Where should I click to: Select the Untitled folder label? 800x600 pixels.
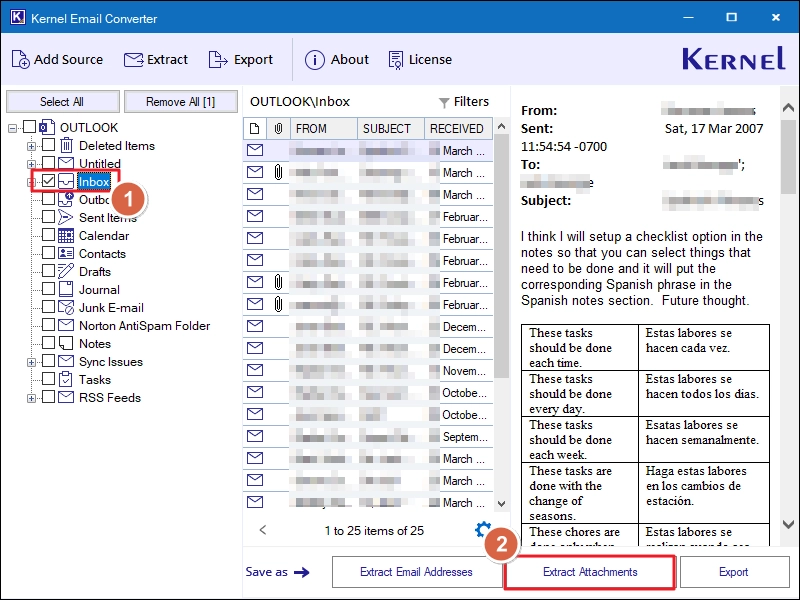(x=100, y=164)
